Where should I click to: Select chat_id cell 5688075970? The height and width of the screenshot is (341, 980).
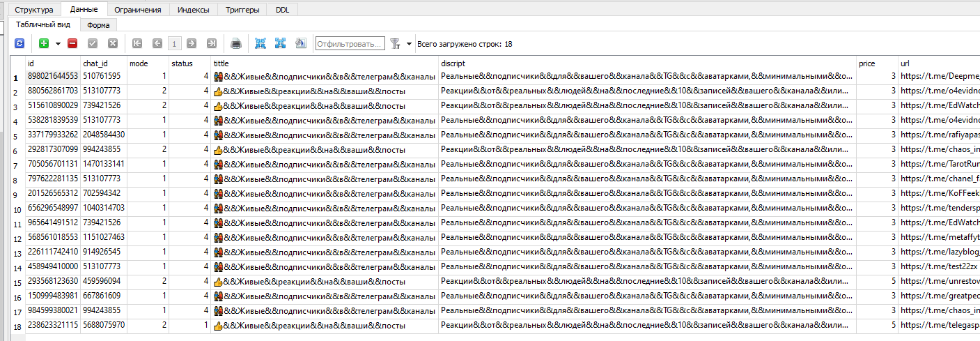(x=104, y=325)
